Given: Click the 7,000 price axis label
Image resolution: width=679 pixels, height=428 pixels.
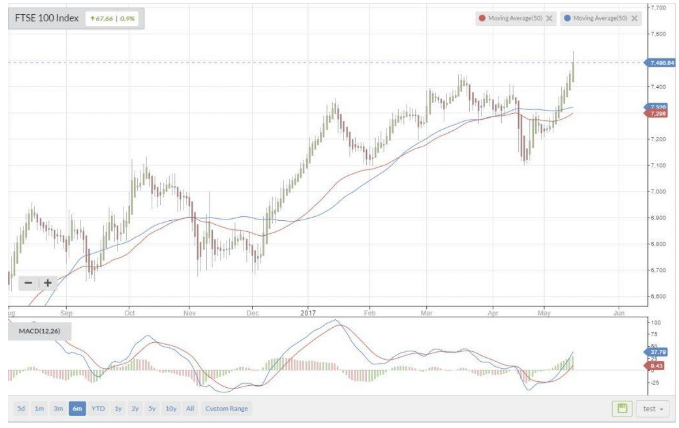Looking at the screenshot, I should pyautogui.click(x=657, y=191).
